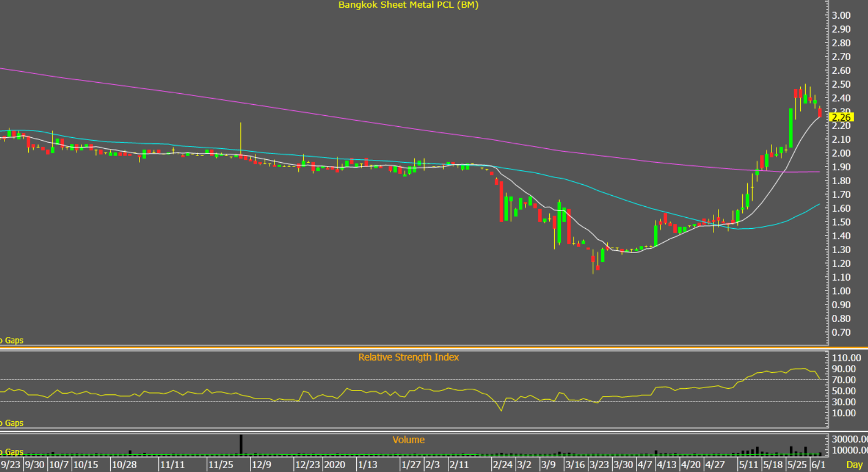Click the Volume panel title

[408, 440]
